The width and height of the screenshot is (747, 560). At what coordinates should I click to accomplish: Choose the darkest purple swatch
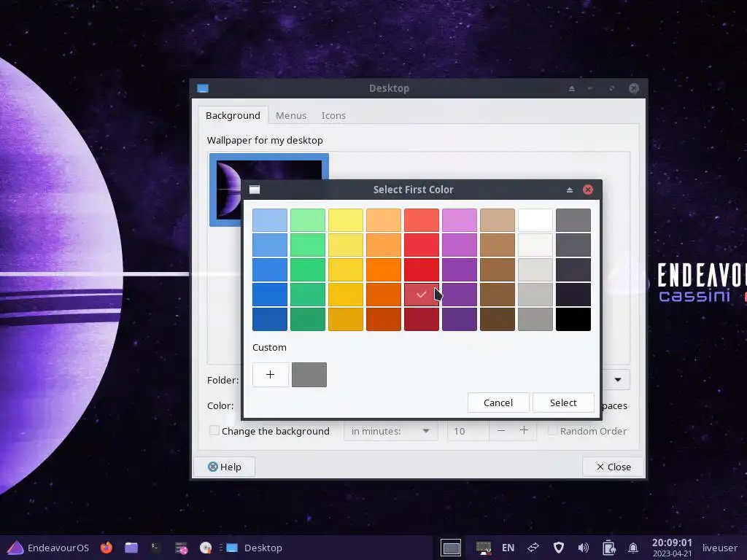[460, 319]
